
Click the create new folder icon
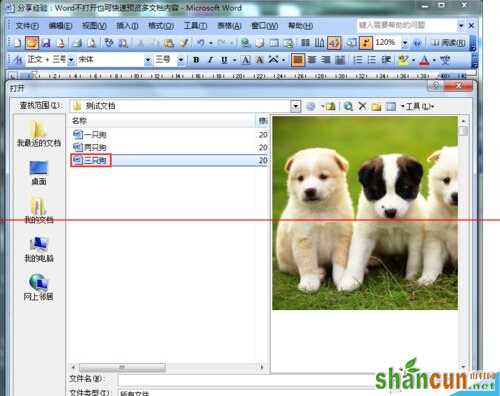pos(376,107)
